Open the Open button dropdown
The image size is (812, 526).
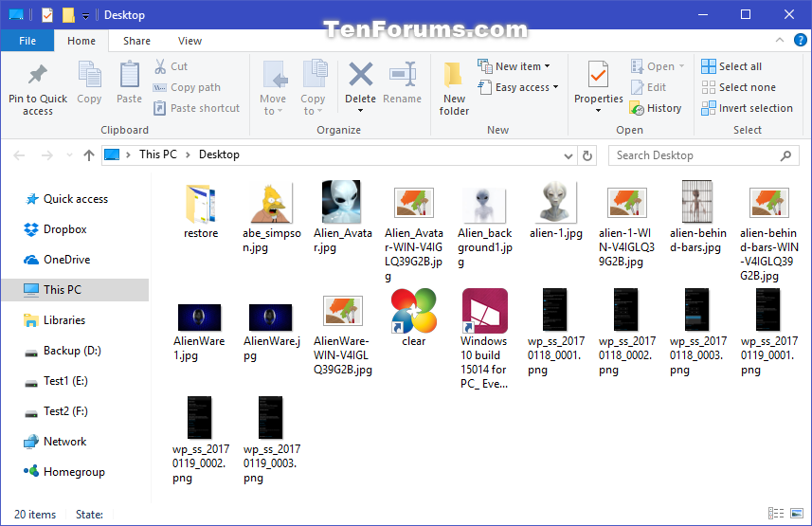pos(681,66)
